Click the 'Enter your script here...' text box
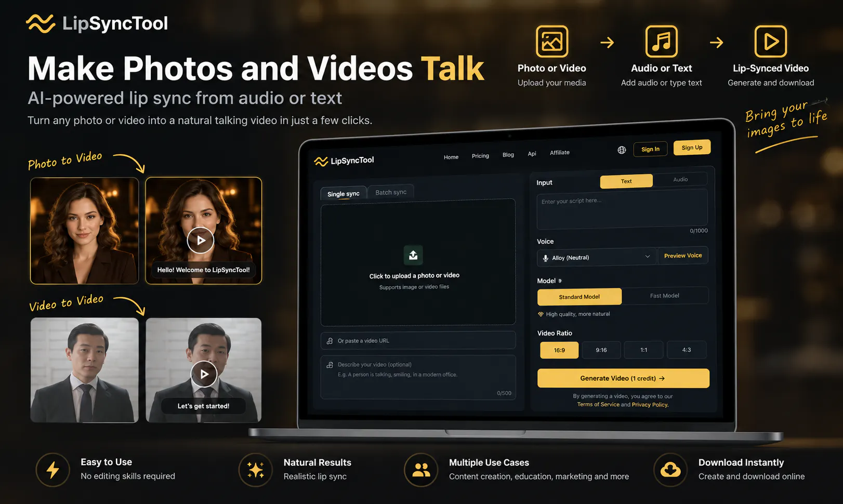Screen dimensions: 843x504 [622, 209]
